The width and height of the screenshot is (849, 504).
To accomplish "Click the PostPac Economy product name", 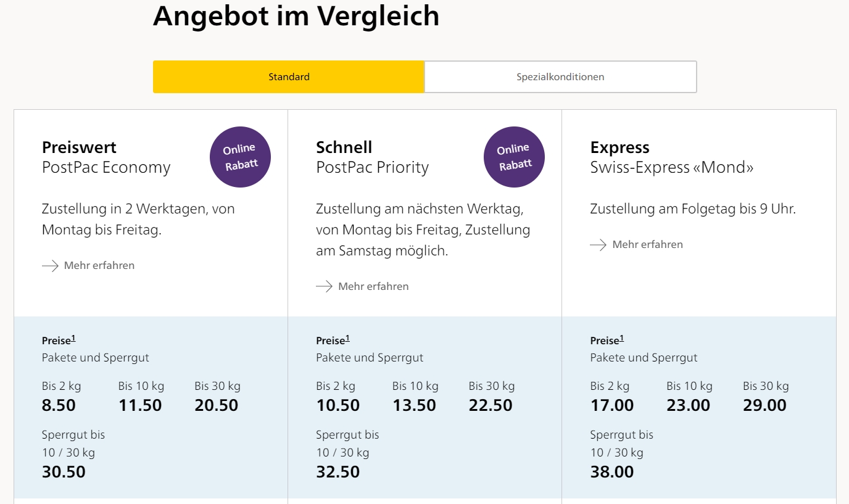I will (x=106, y=167).
